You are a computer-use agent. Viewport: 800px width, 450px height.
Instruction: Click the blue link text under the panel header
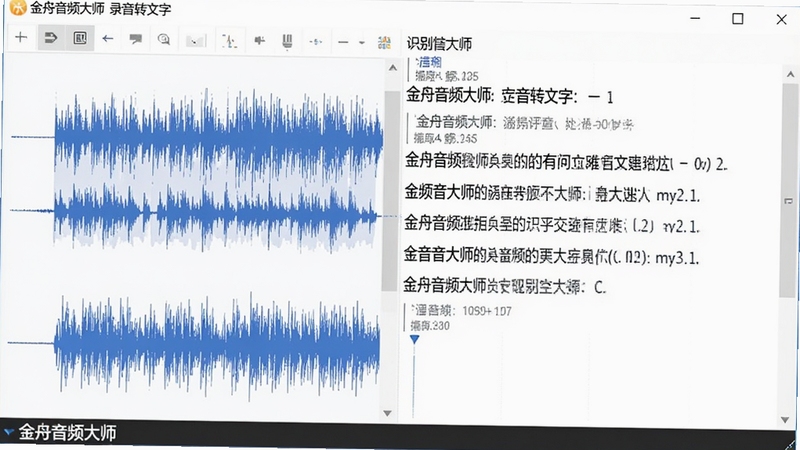click(429, 63)
